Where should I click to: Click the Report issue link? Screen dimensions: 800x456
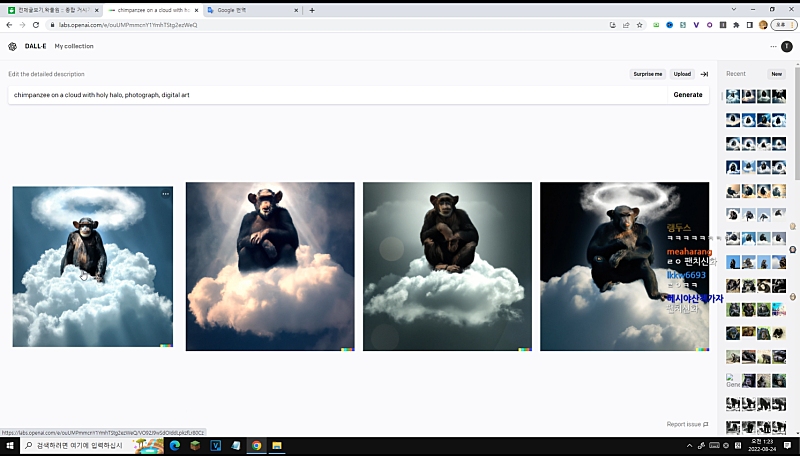pyautogui.click(x=687, y=424)
